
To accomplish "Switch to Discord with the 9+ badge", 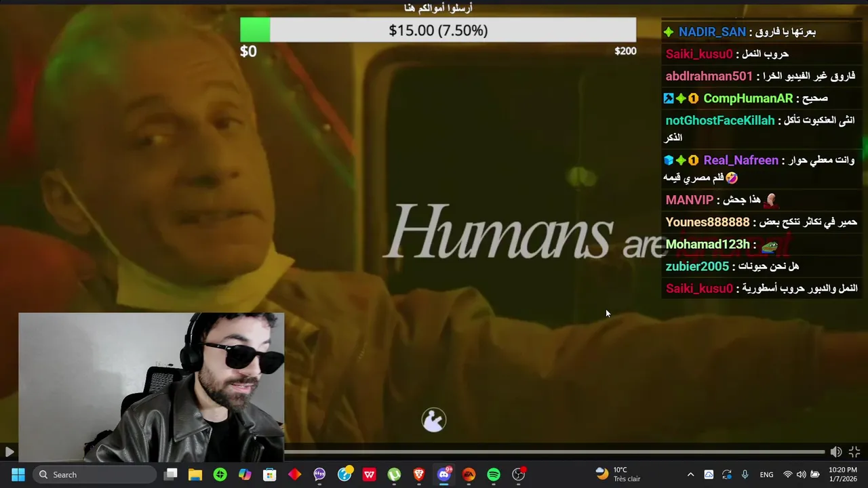I will pos(444,474).
